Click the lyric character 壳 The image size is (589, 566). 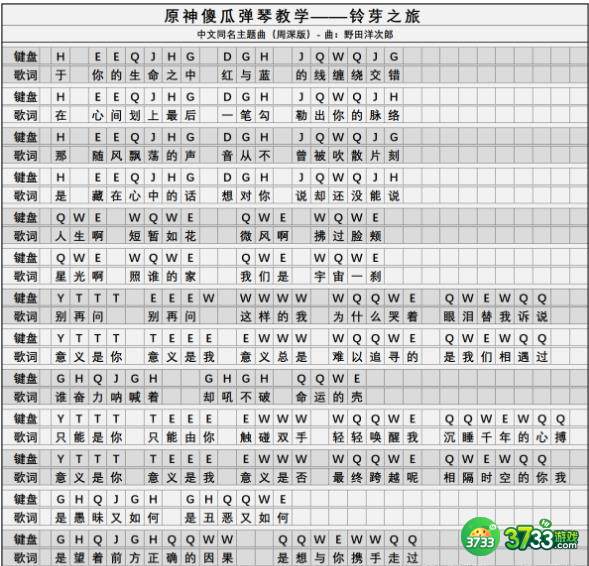click(x=357, y=397)
